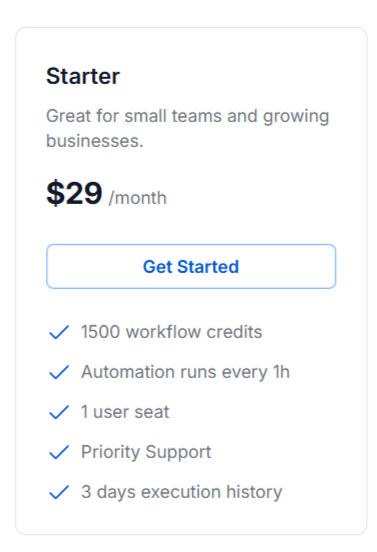Select the '3 days execution history' feature text

click(x=182, y=492)
